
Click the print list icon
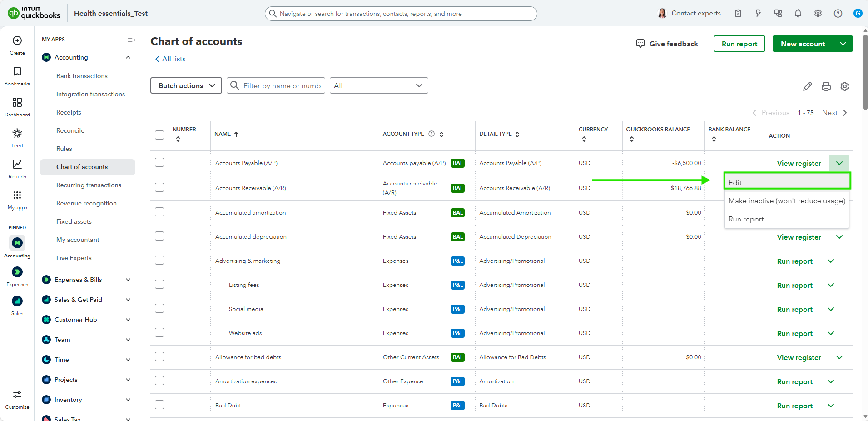(826, 86)
